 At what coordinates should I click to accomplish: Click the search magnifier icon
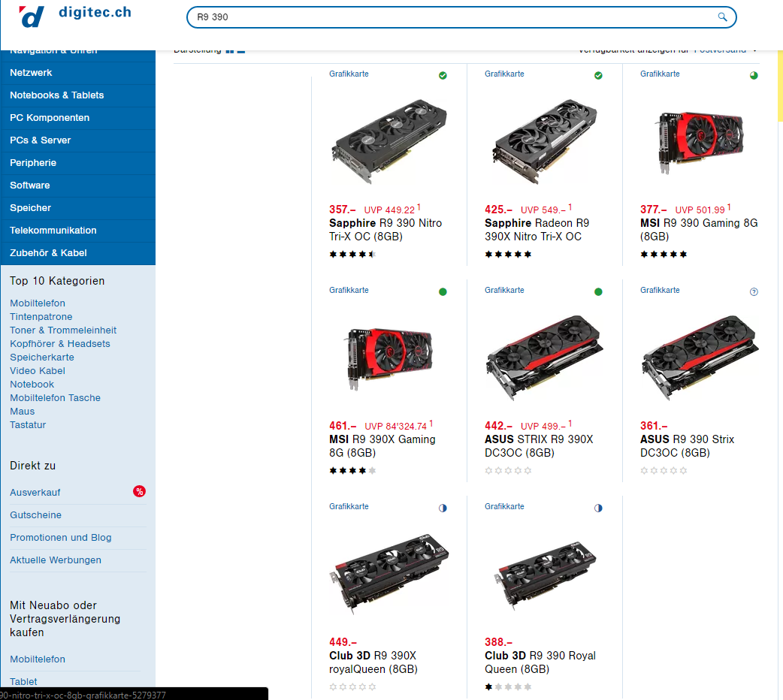click(x=722, y=17)
